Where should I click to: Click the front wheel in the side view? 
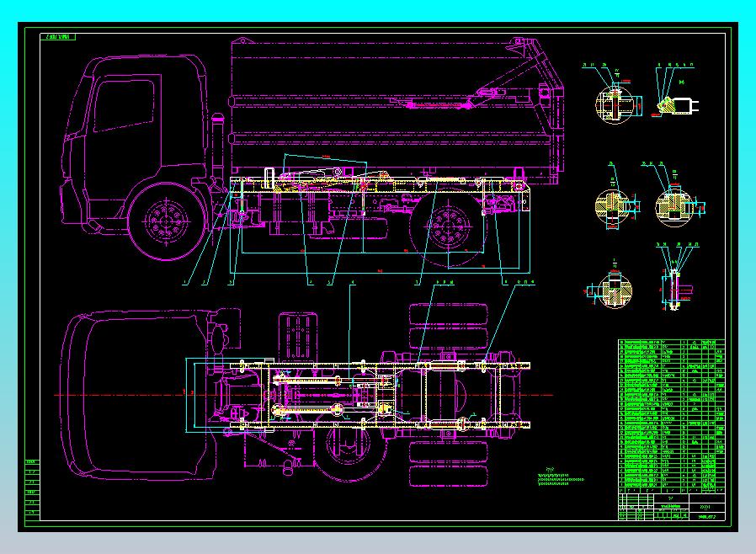click(x=167, y=221)
